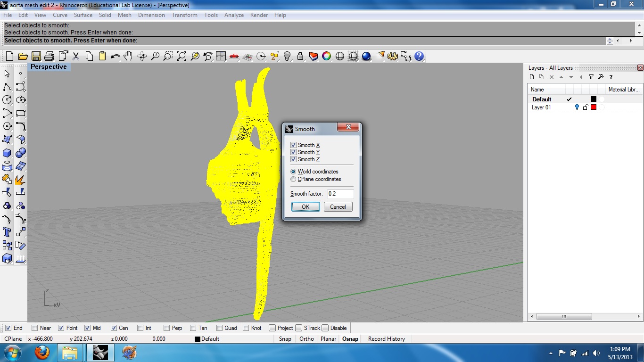Screen dimensions: 644x362
Task: Open the Render menu
Action: coord(259,15)
